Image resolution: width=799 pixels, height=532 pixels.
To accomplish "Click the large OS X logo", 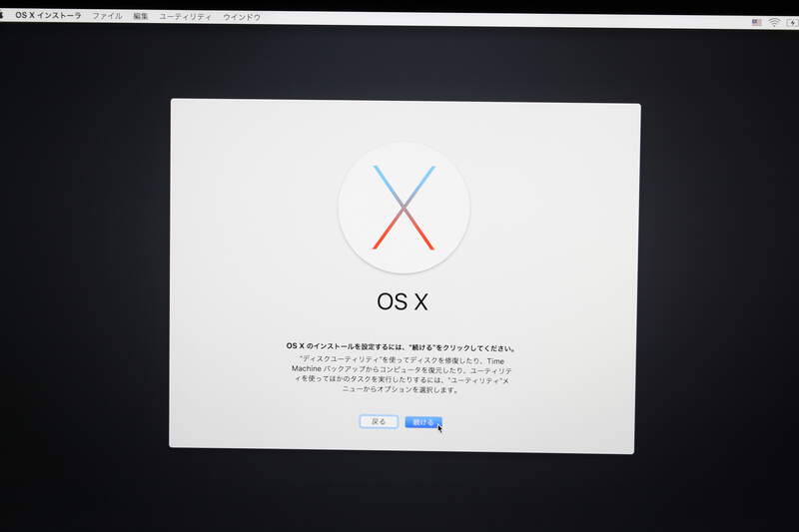I will [x=403, y=209].
